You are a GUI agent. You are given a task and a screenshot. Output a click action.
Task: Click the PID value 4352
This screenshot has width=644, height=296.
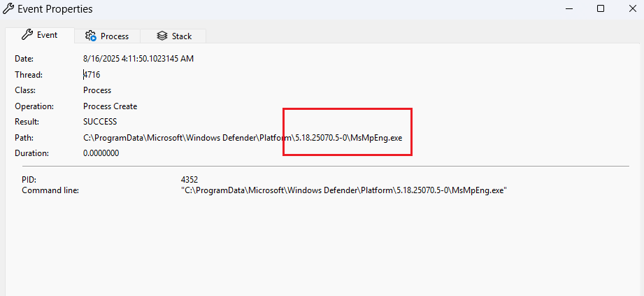189,180
